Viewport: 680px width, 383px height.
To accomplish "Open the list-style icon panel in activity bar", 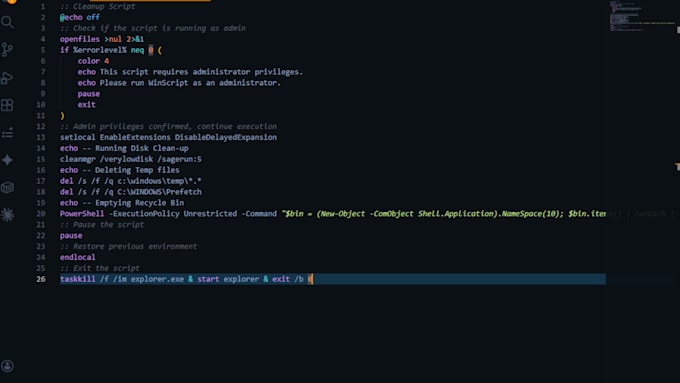I will [7, 133].
